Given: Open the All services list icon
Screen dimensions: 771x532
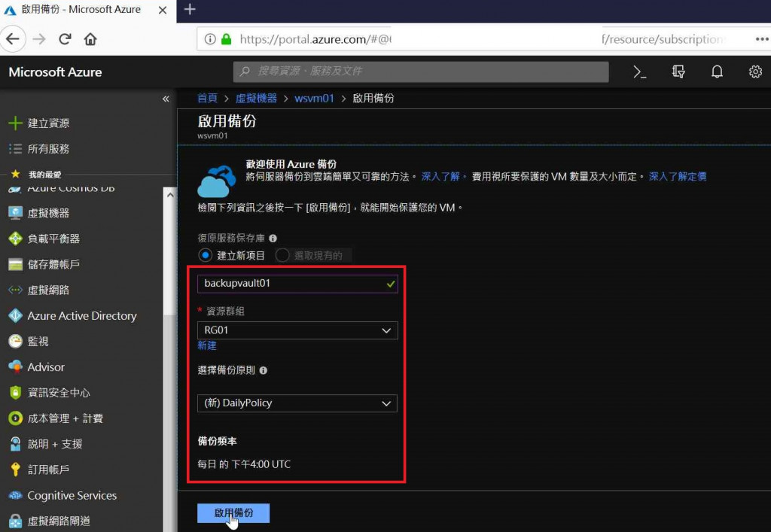Looking at the screenshot, I should coord(15,148).
